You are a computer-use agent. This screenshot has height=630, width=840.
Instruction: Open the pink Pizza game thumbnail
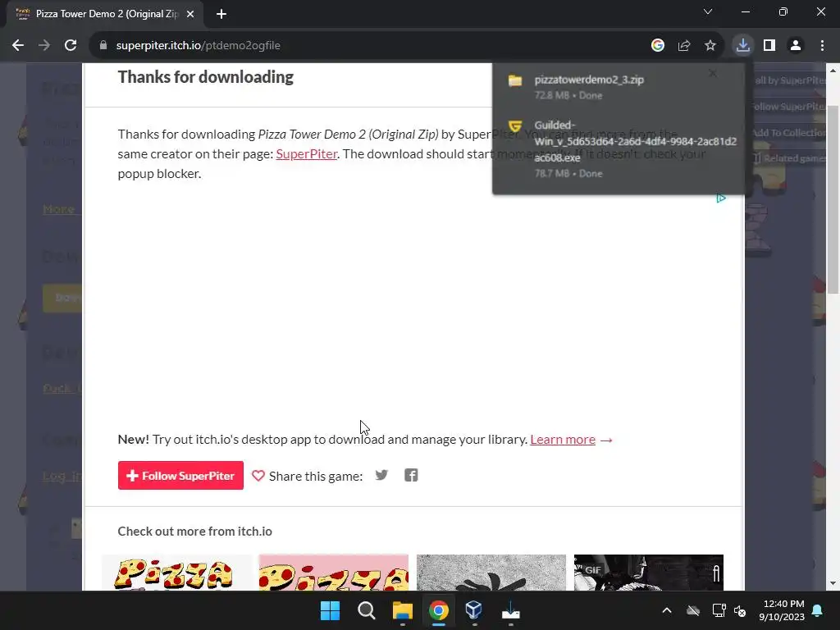click(333, 573)
